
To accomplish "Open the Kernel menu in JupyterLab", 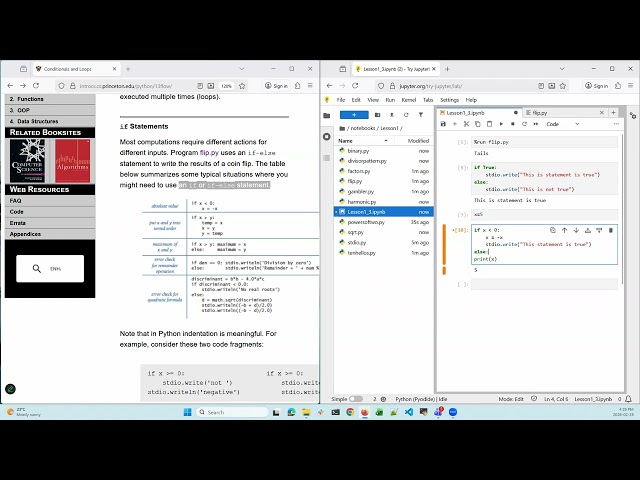I will click(409, 100).
